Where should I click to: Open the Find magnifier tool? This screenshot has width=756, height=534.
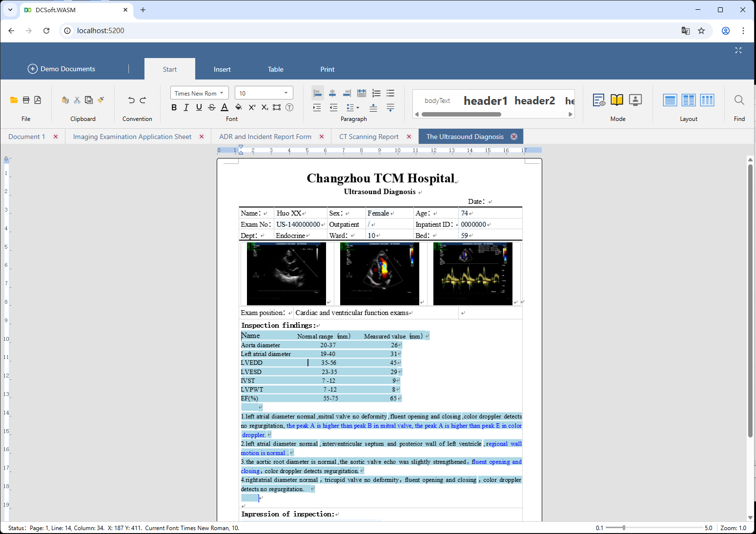(739, 100)
